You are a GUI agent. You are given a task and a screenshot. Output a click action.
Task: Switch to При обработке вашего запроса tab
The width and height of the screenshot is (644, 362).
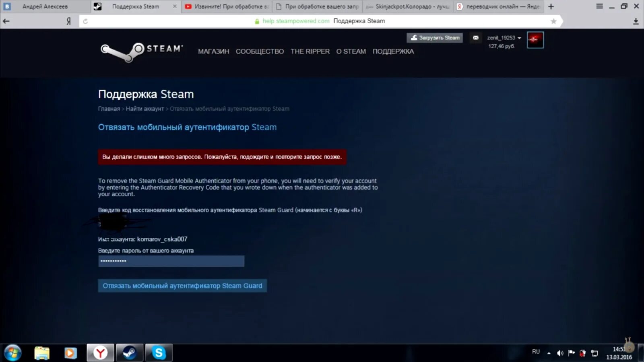(x=317, y=6)
